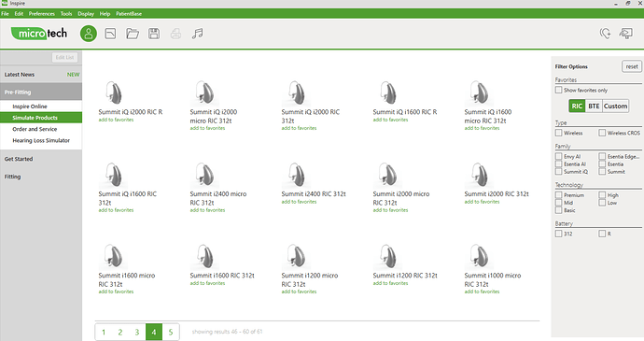Add Summit iQ i2000 RIC R to favorites
This screenshot has width=644, height=341.
click(116, 120)
